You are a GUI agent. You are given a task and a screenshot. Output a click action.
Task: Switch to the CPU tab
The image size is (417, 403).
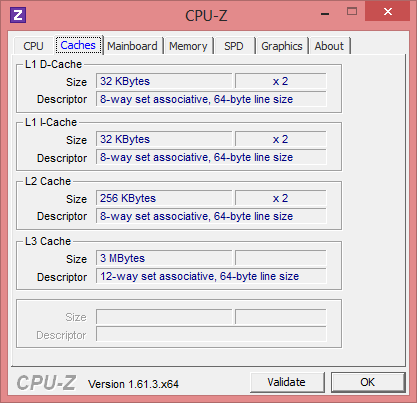click(x=33, y=46)
